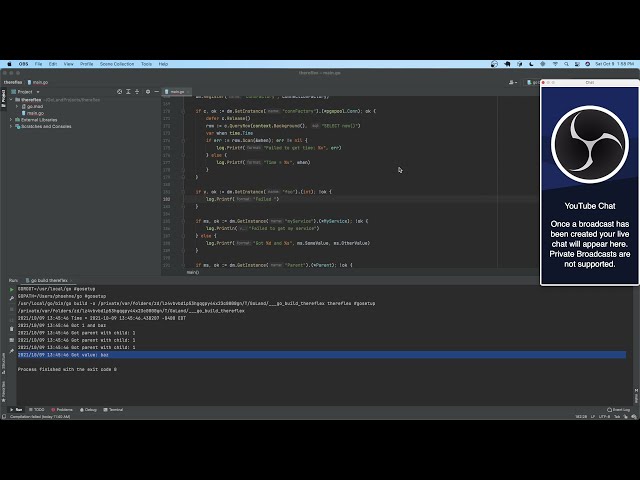The image size is (640, 480).
Task: Open the Help menu
Action: [163, 64]
